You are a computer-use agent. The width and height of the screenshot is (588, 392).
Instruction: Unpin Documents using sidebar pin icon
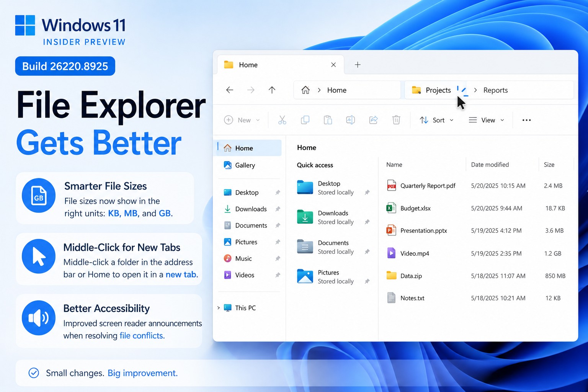[278, 225]
